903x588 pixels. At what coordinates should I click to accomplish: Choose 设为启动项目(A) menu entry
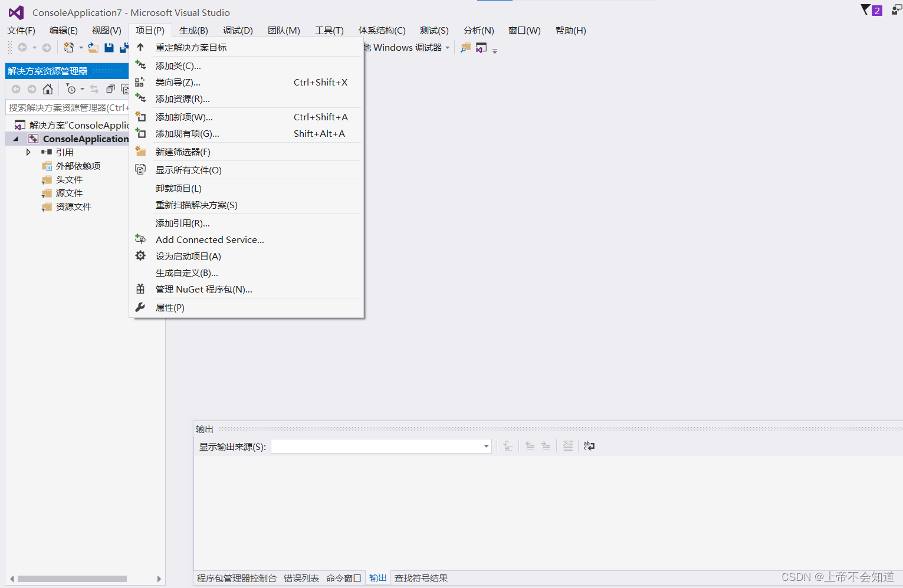click(247, 256)
